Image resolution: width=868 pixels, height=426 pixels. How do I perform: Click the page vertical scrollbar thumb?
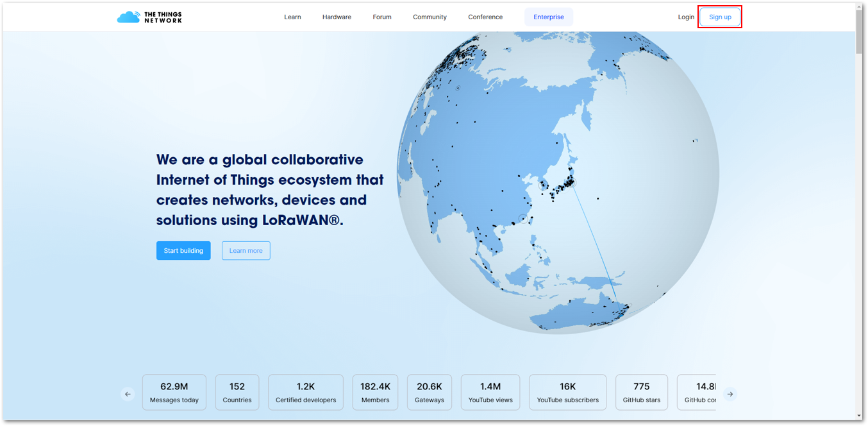[x=859, y=32]
